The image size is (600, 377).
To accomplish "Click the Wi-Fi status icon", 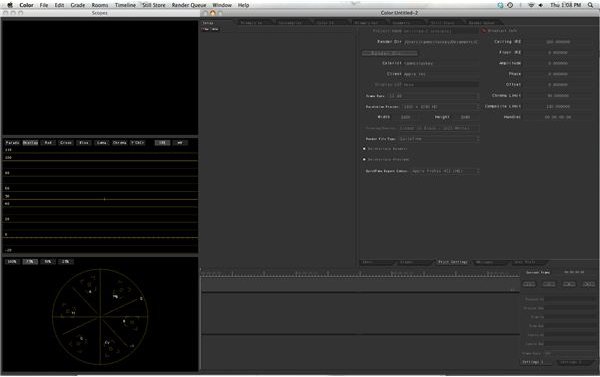I will pos(531,5).
